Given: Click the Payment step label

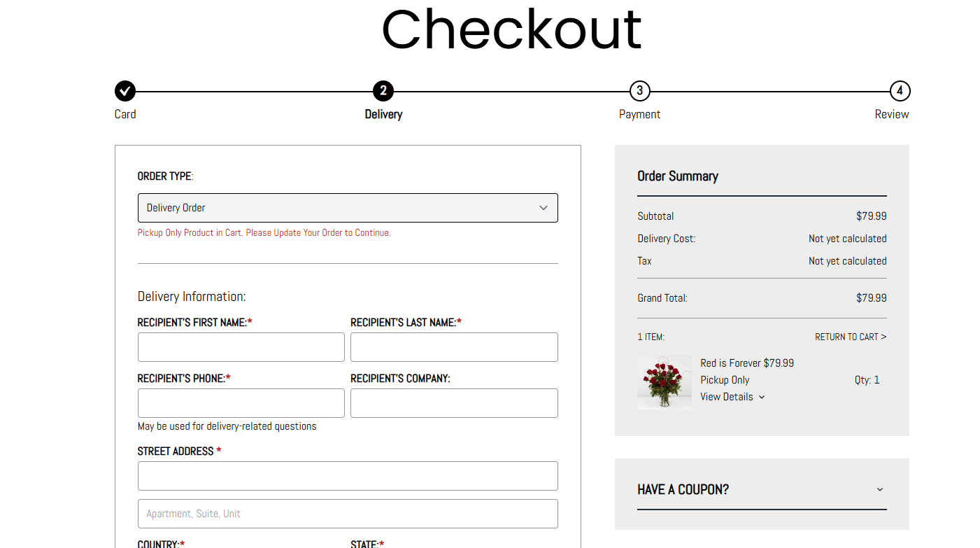Looking at the screenshot, I should (x=639, y=114).
